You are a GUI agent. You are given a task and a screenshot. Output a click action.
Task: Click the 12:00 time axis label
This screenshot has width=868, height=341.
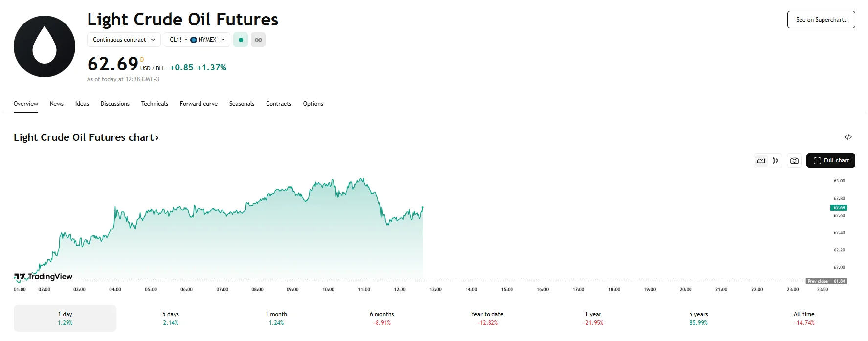[400, 290]
